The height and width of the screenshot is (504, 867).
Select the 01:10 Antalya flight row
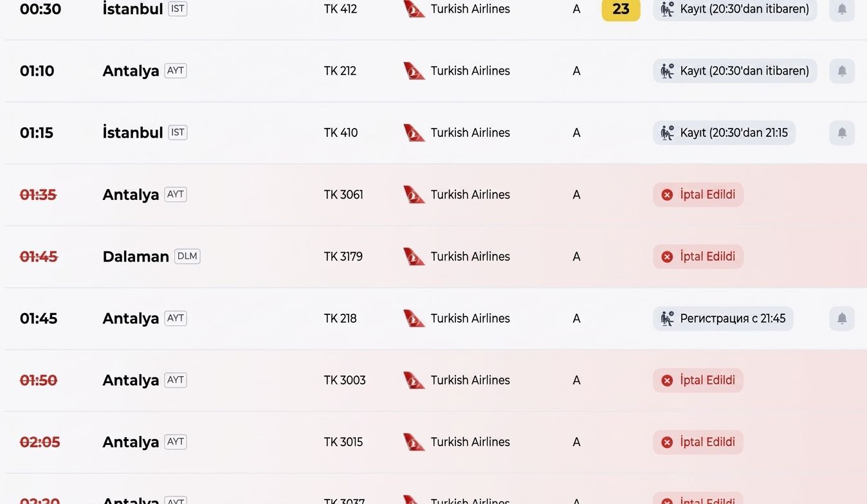[x=433, y=71]
